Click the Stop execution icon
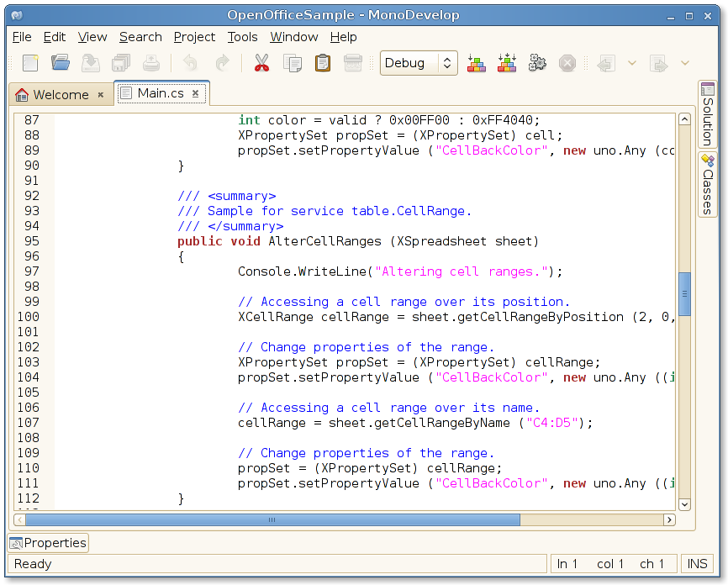The width and height of the screenshot is (728, 585). [x=567, y=63]
